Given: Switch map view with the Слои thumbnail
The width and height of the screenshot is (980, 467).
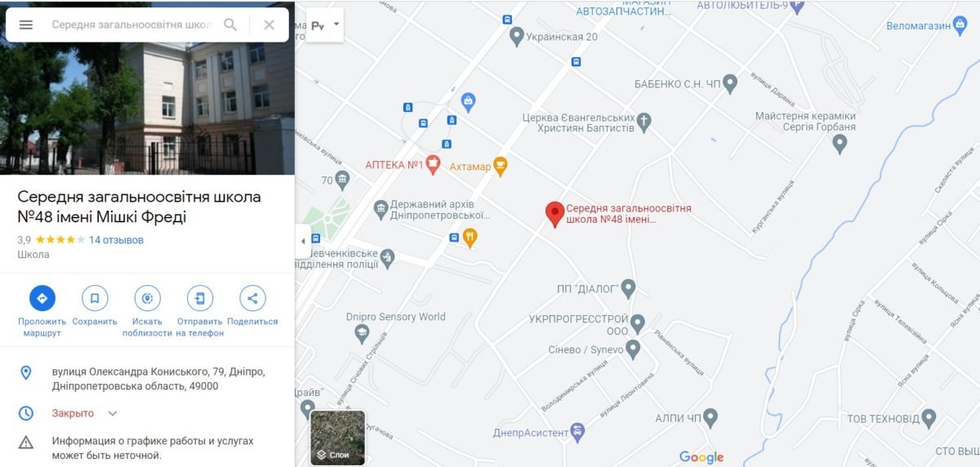Looking at the screenshot, I should pyautogui.click(x=337, y=438).
